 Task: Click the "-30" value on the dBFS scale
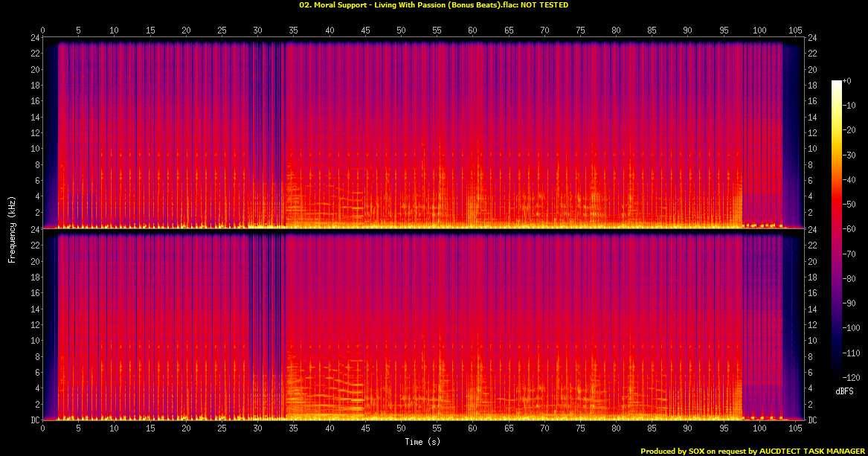click(849, 155)
